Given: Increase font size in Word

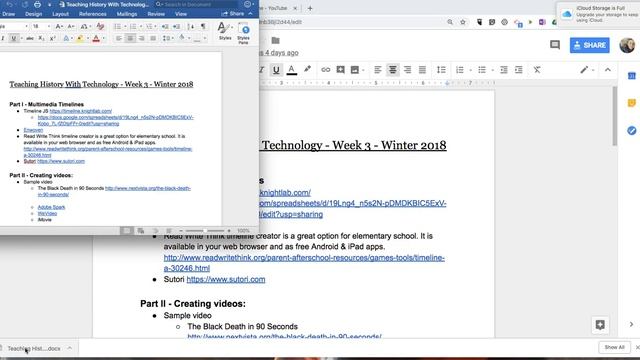Looking at the screenshot, I should [59, 27].
